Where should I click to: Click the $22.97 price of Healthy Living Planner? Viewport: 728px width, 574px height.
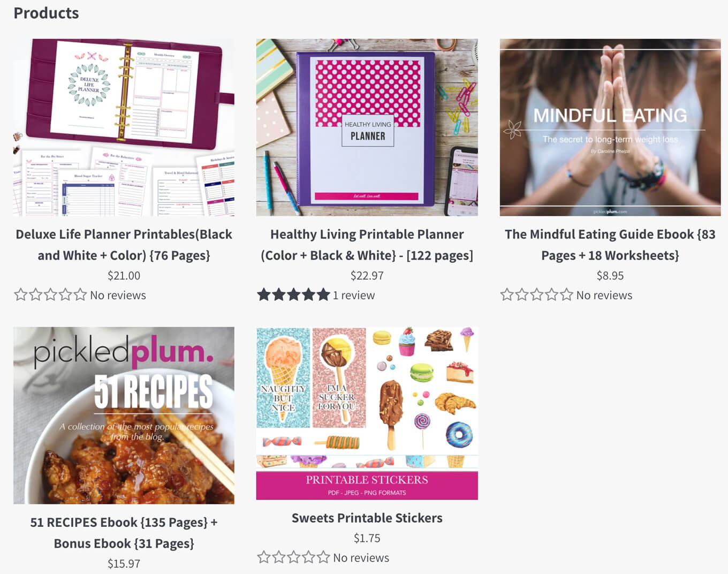[x=367, y=275]
